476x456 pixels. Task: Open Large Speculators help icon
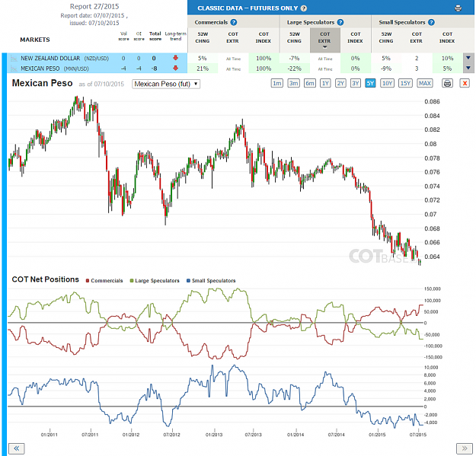point(340,22)
